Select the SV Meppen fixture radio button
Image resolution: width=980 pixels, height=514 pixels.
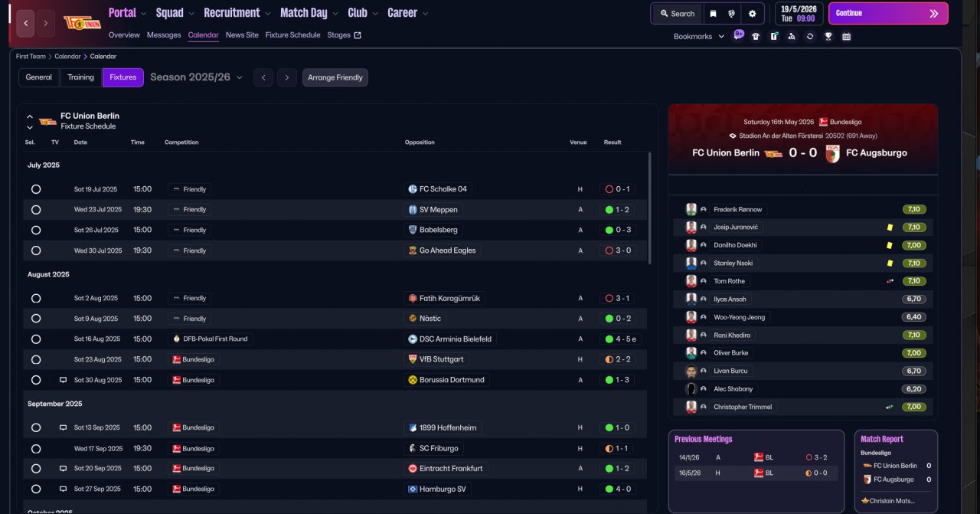coord(36,209)
